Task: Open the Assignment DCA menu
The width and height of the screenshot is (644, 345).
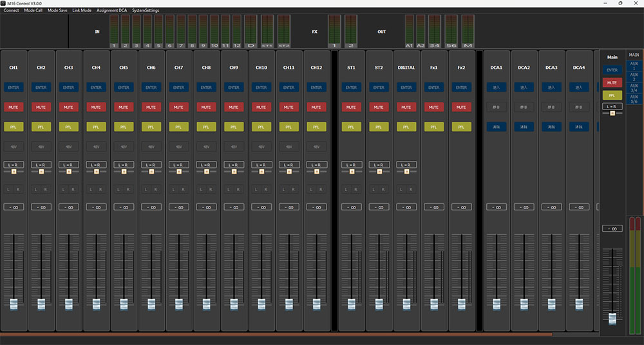Action: [111, 10]
